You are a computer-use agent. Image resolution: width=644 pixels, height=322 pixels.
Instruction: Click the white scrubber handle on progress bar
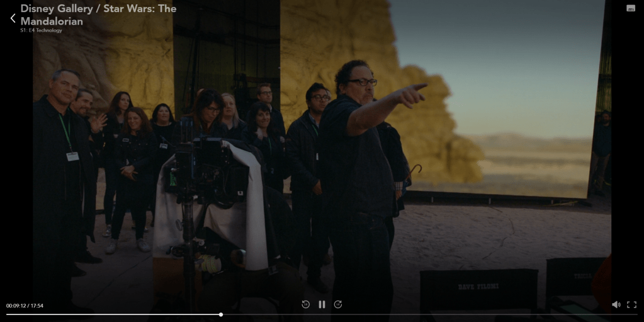pyautogui.click(x=221, y=314)
